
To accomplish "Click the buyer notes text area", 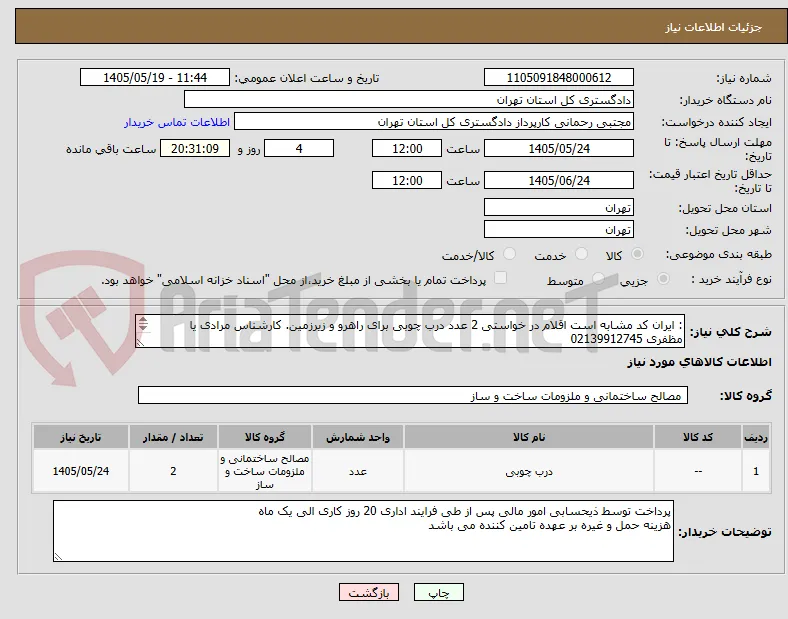I will 363,531.
